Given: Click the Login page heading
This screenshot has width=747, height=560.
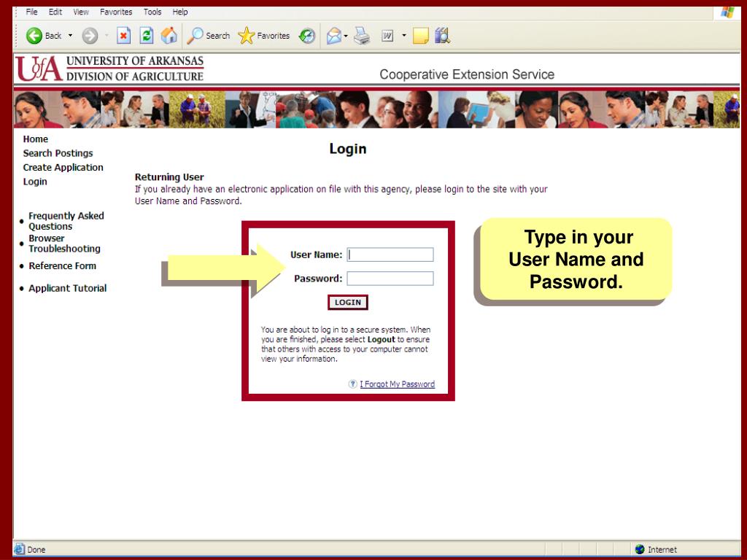Looking at the screenshot, I should point(348,149).
